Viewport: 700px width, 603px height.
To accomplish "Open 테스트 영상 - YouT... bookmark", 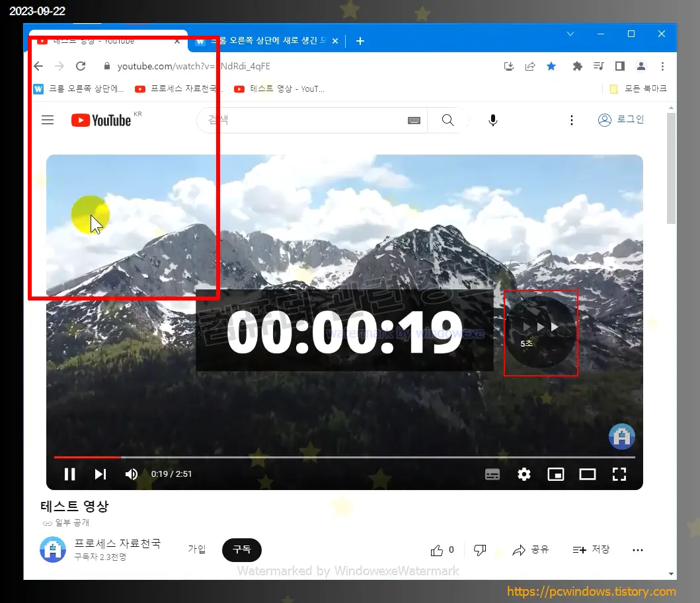I will click(x=280, y=89).
